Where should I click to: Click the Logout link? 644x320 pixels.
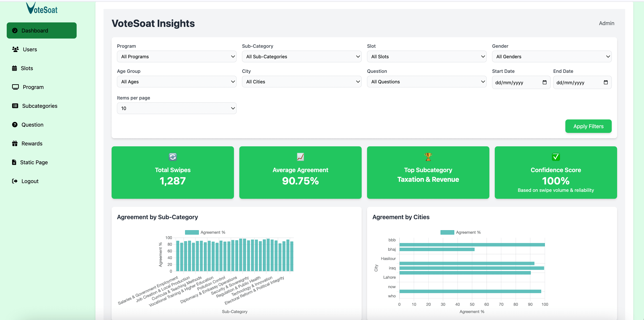41,181
